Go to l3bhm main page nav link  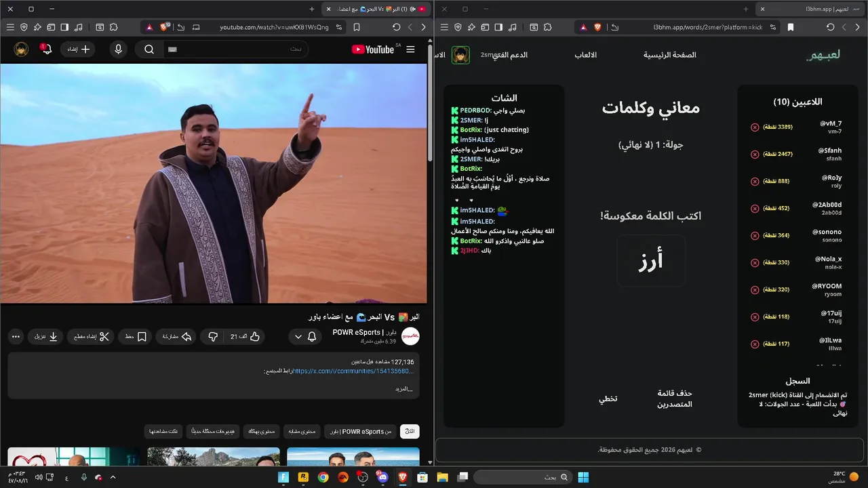pos(670,55)
